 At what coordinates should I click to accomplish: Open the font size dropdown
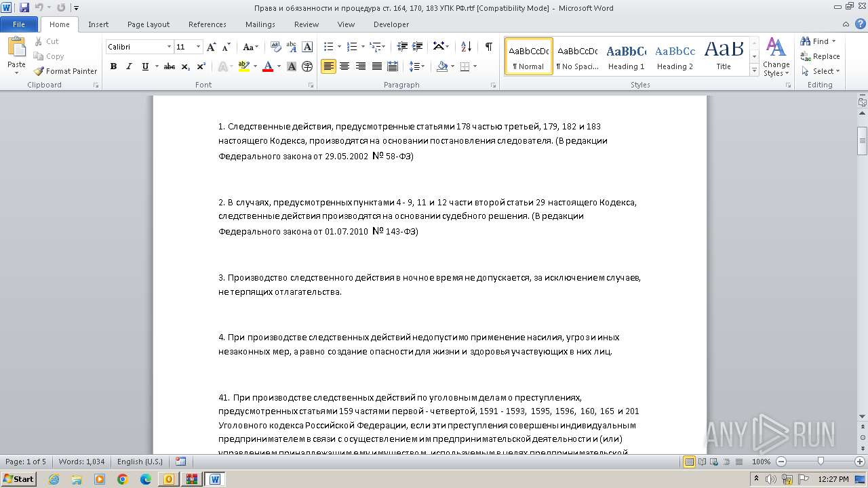(198, 47)
